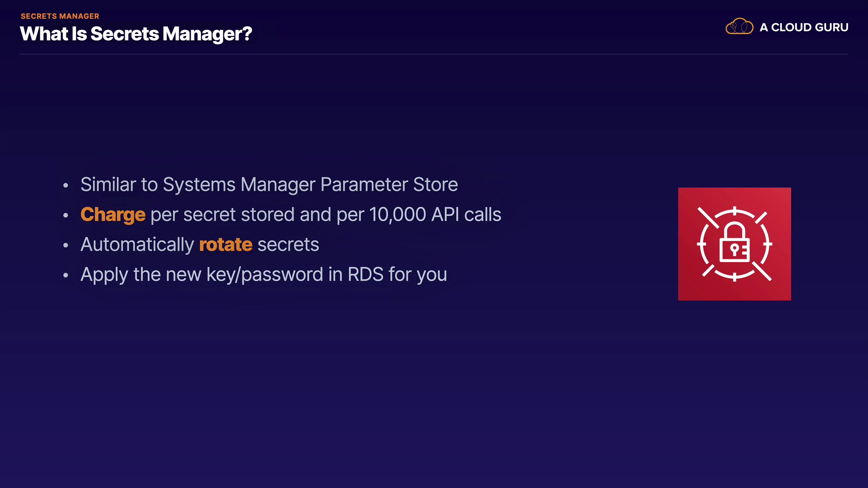Click the padlock inside the red icon

point(734,243)
